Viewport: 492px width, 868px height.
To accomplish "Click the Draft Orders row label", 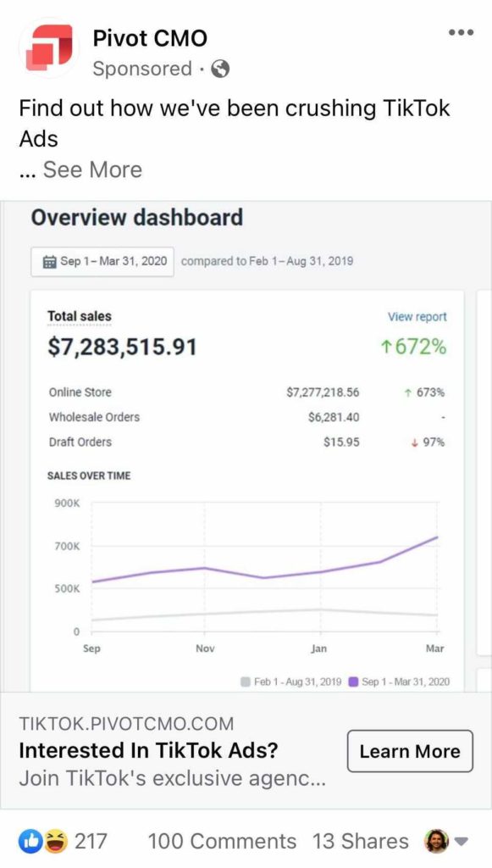I will point(80,442).
